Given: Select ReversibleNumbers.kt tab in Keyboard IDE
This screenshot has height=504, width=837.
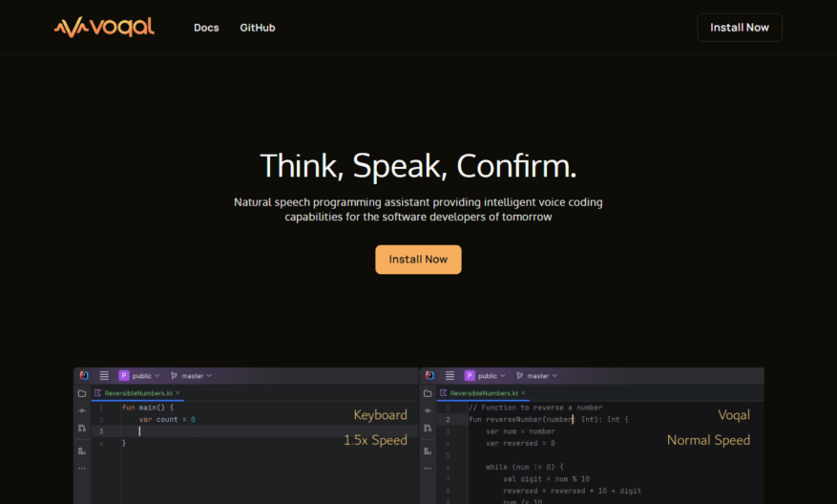Looking at the screenshot, I should (x=138, y=393).
